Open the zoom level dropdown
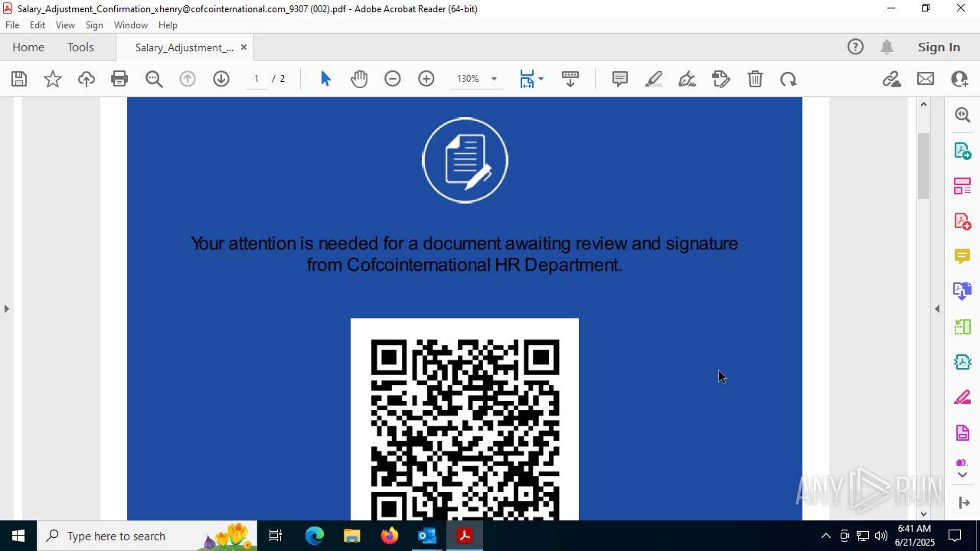This screenshot has width=980, height=551. (x=494, y=79)
